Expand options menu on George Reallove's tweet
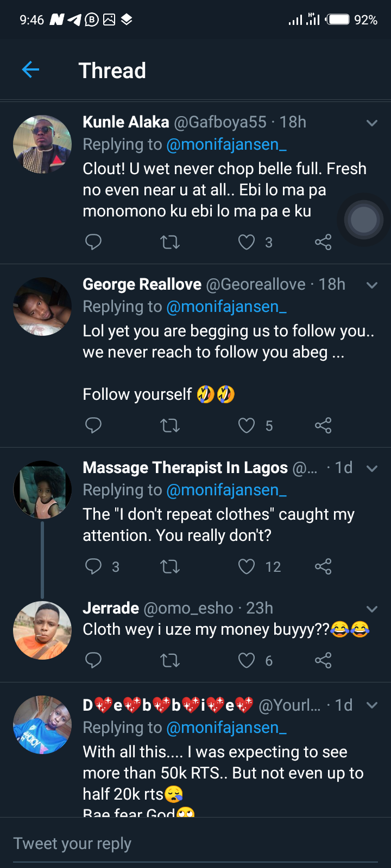Screen dimensions: 391x868 click(372, 285)
